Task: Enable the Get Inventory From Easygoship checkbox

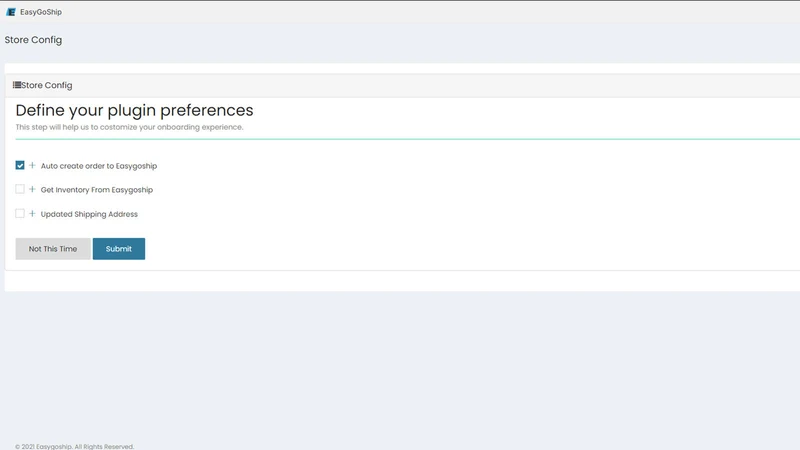Action: pos(20,189)
